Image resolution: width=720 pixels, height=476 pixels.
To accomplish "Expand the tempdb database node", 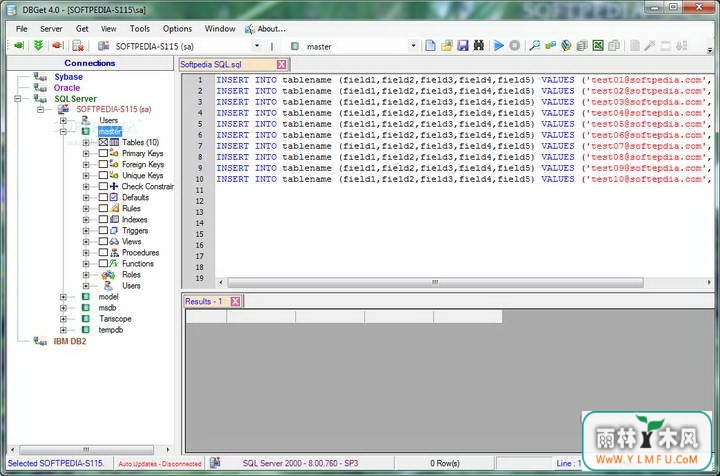I will pyautogui.click(x=63, y=330).
